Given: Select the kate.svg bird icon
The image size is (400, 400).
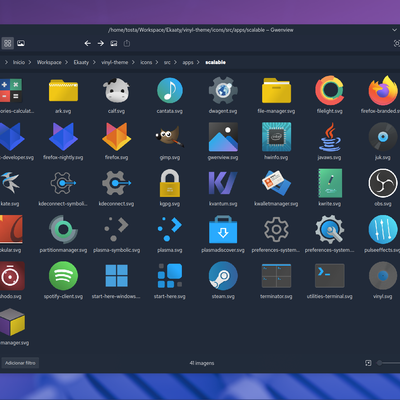Looking at the screenshot, I should 9,182.
